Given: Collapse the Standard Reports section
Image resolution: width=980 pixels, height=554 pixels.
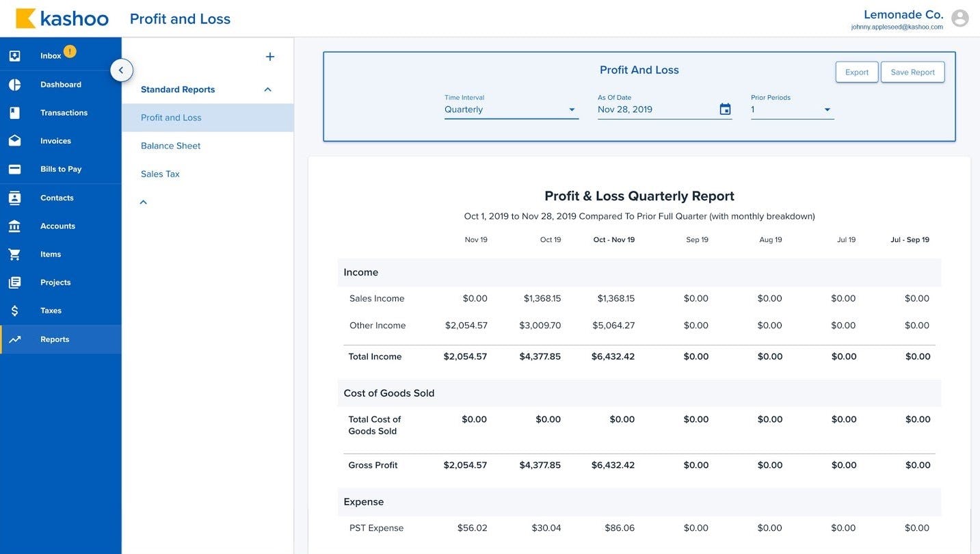Looking at the screenshot, I should pos(267,90).
